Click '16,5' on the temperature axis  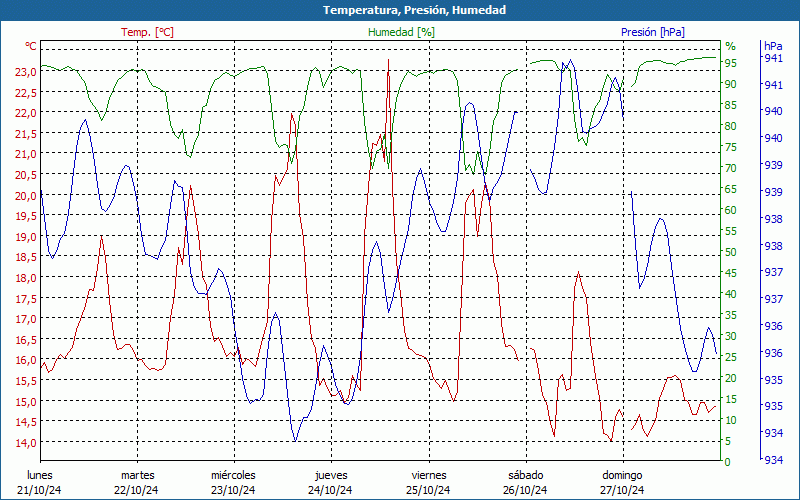coord(26,340)
